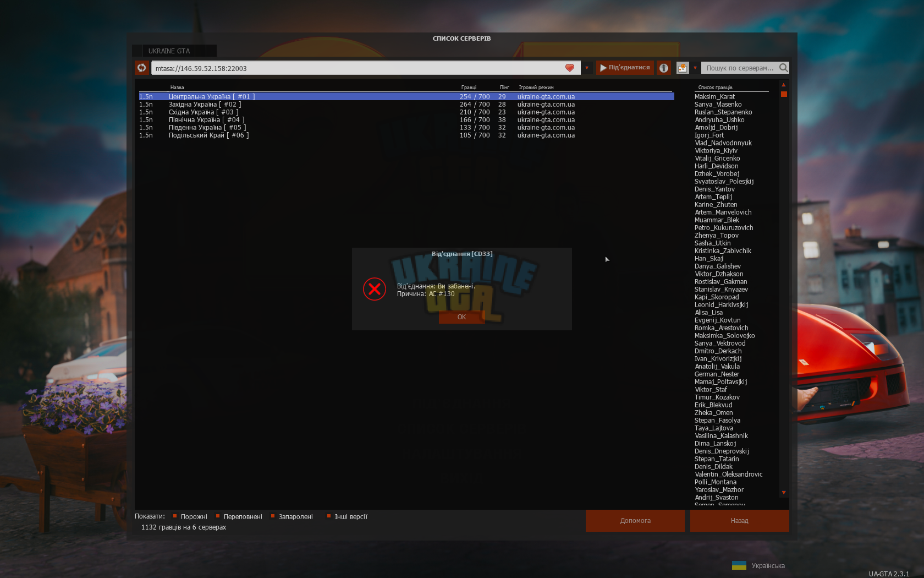
Task: Select the UKRAINE GTA tab
Action: click(x=169, y=51)
